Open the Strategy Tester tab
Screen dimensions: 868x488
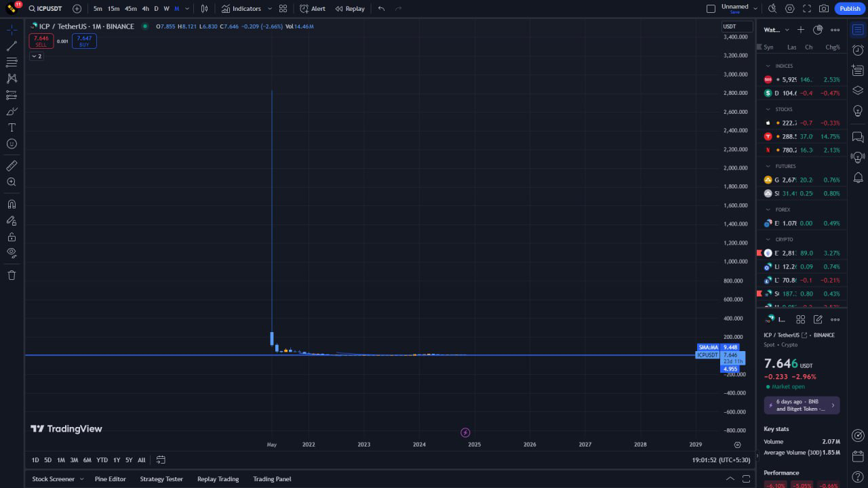click(x=161, y=479)
